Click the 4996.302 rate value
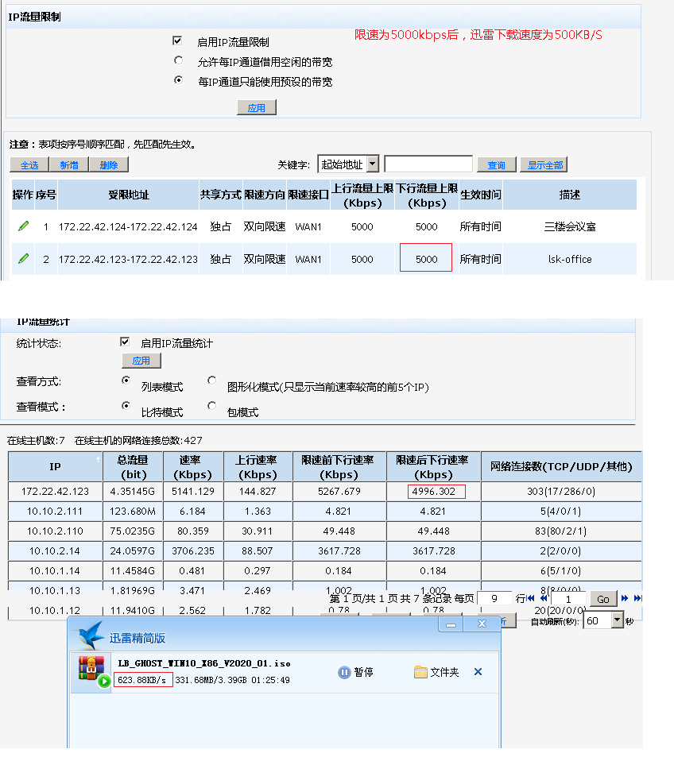 (x=434, y=492)
